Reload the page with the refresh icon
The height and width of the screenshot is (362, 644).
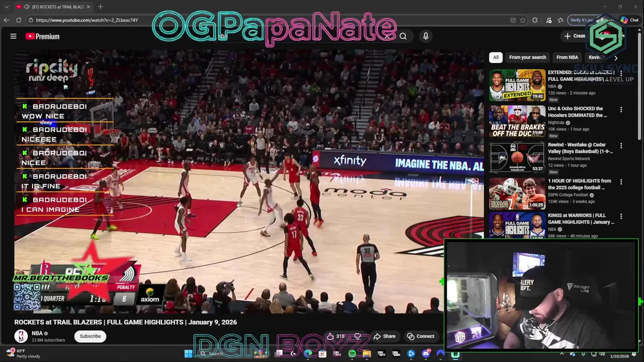[x=19, y=20]
